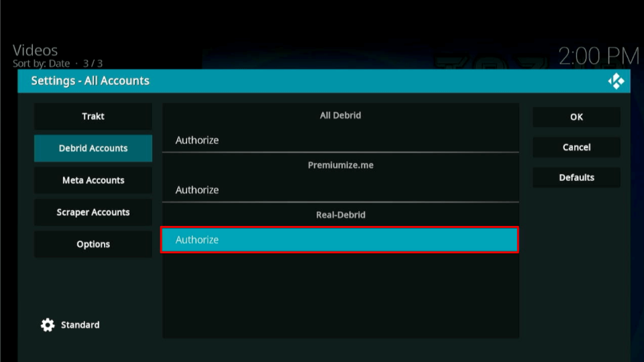Viewport: 644px width, 362px height.
Task: Select the Debrid Accounts category
Action: pyautogui.click(x=93, y=148)
